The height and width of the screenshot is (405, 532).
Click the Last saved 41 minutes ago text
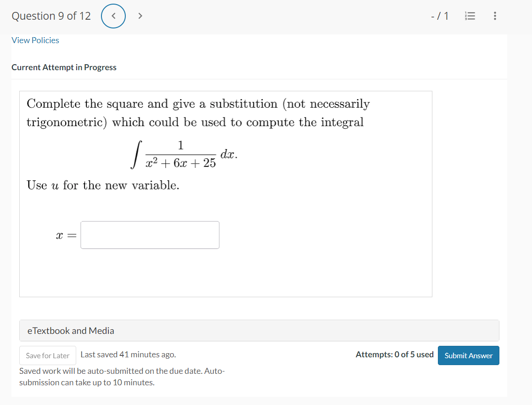point(128,354)
